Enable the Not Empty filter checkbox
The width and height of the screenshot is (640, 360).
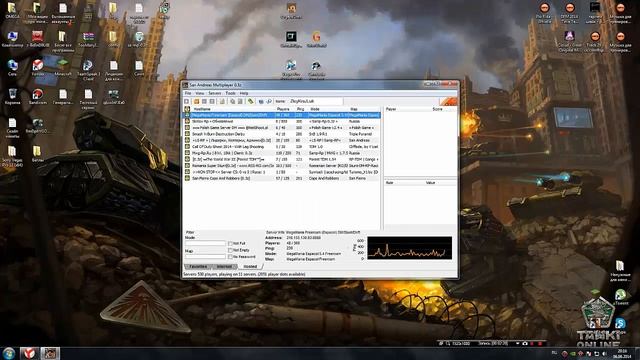click(x=230, y=250)
